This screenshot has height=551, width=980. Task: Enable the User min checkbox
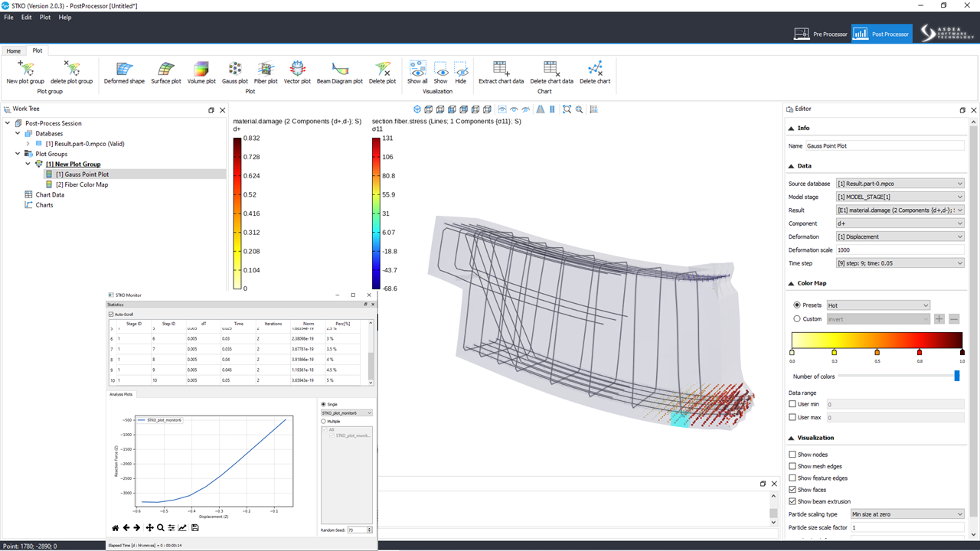(792, 403)
